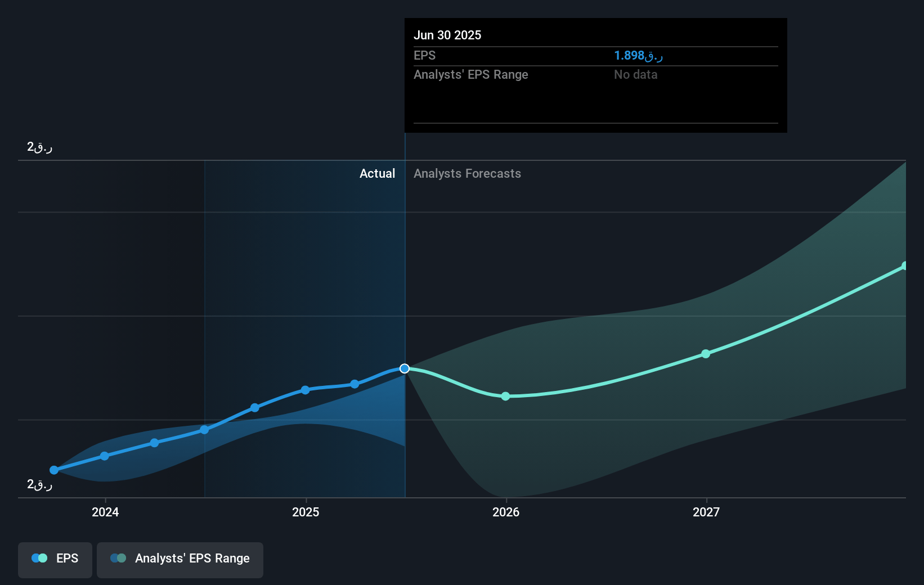Image resolution: width=924 pixels, height=585 pixels.
Task: Click the 2027 x-axis label
Action: [706, 512]
